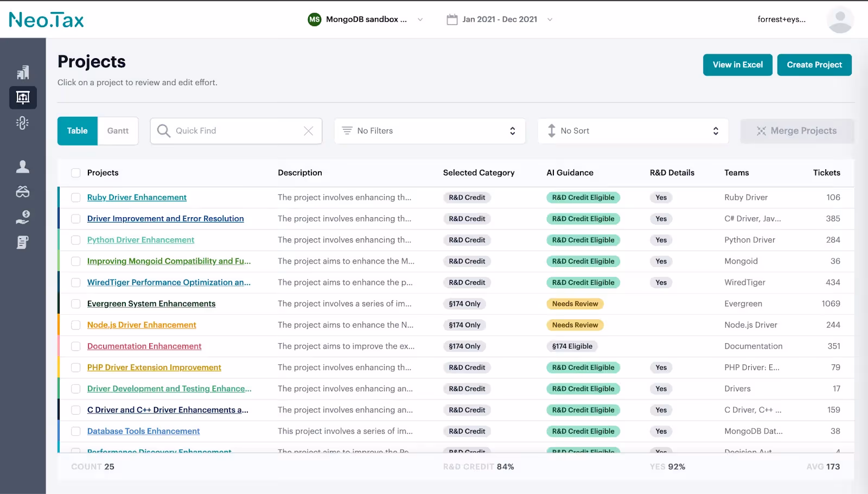
Task: Open the Node.js Driver Enhancement project link
Action: point(142,325)
